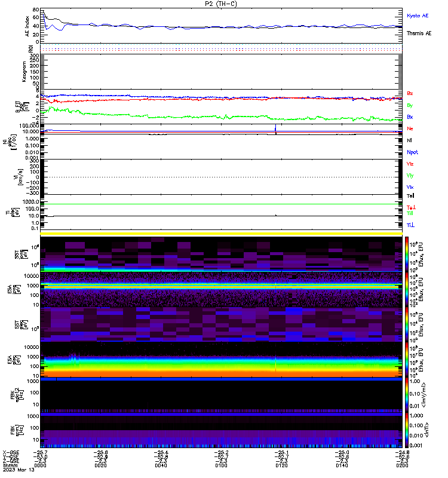
Task: Click the color bar beside the ESA electron spectrogram
Action: (x=407, y=360)
